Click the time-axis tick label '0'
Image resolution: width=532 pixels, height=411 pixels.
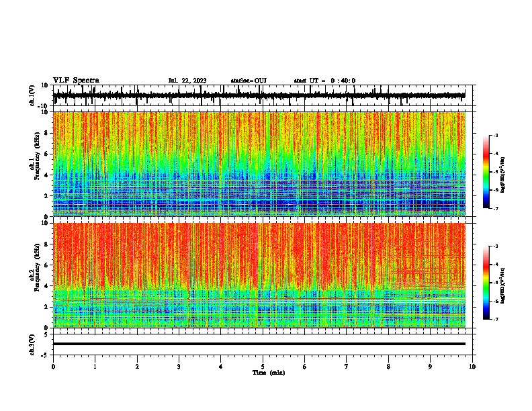53,367
